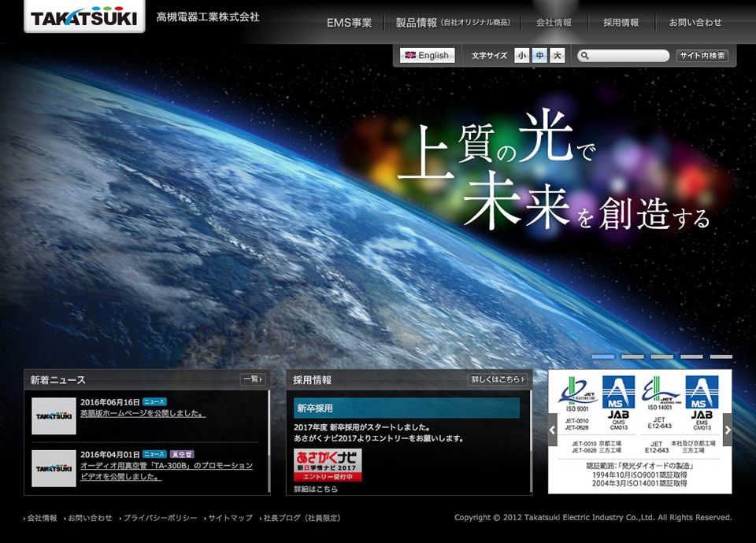Click the 真空管 tag on the 2016年04月01日 item

tap(182, 454)
